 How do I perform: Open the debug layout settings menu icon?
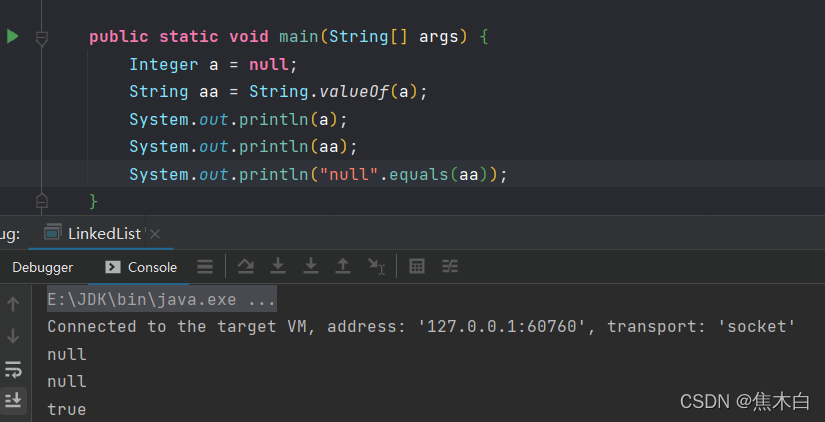tap(205, 267)
